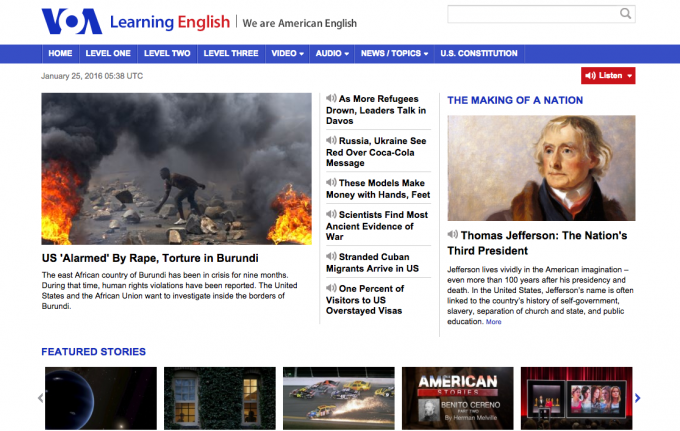Click the Thomas Jefferson portrait image
Screen dimensions: 680x431
coord(541,168)
